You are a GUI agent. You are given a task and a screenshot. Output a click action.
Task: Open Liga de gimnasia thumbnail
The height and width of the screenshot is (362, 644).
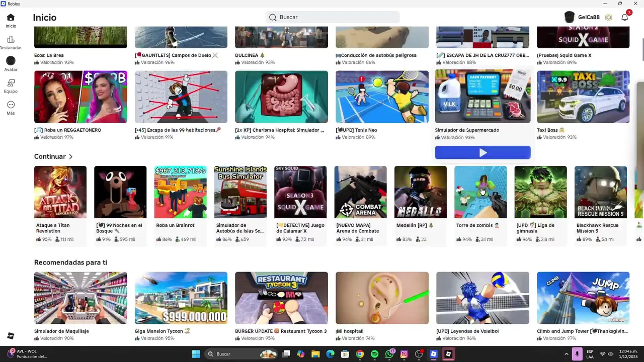pos(540,192)
